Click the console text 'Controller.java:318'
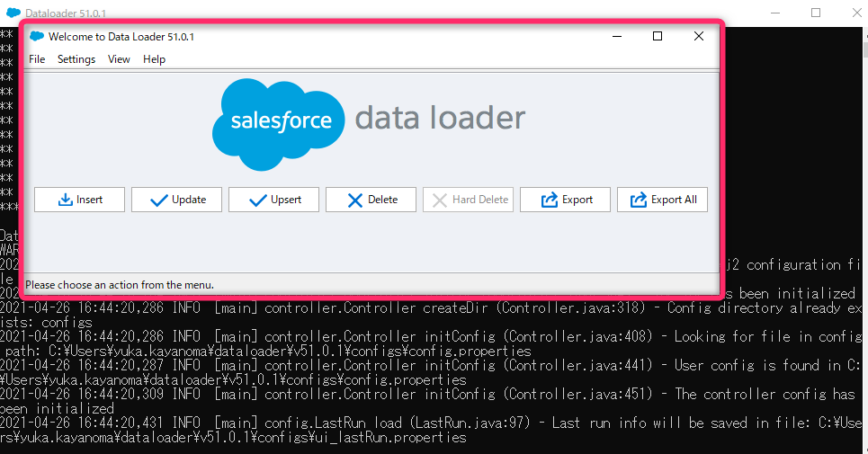This screenshot has width=868, height=454. tap(570, 307)
